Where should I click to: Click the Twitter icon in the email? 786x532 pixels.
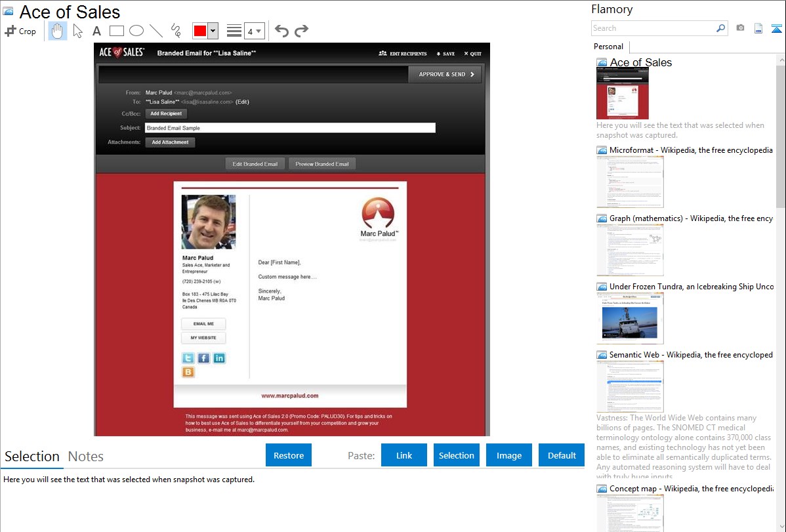(x=188, y=358)
